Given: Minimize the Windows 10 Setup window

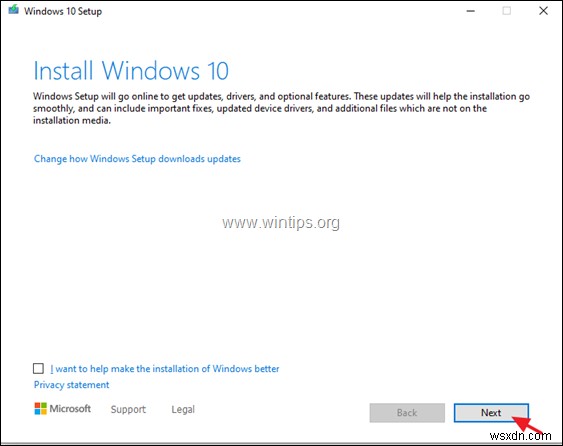Looking at the screenshot, I should pyautogui.click(x=471, y=11).
